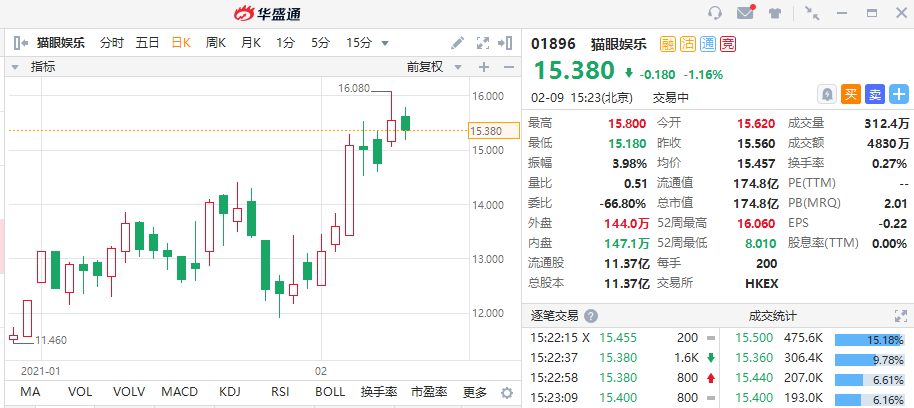Select the 日K chart tab
914x408 pixels.
point(181,43)
